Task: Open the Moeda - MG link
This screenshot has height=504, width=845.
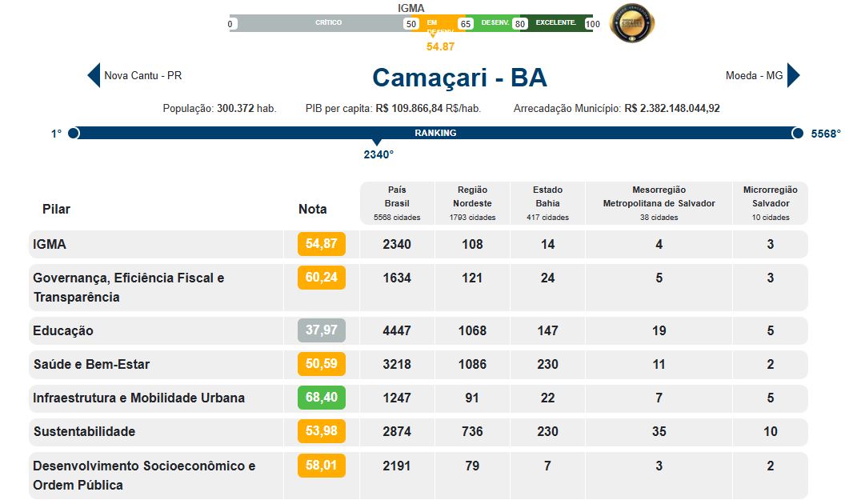Action: [754, 76]
